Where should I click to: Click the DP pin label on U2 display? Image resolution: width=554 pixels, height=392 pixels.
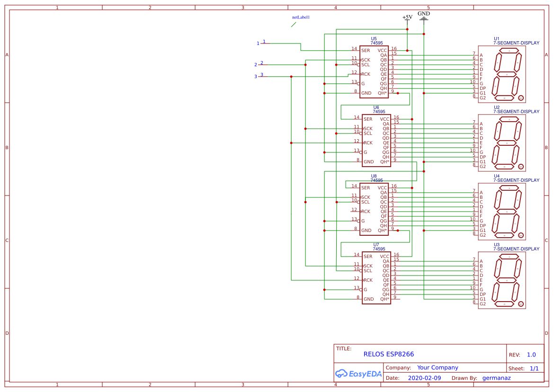click(483, 157)
